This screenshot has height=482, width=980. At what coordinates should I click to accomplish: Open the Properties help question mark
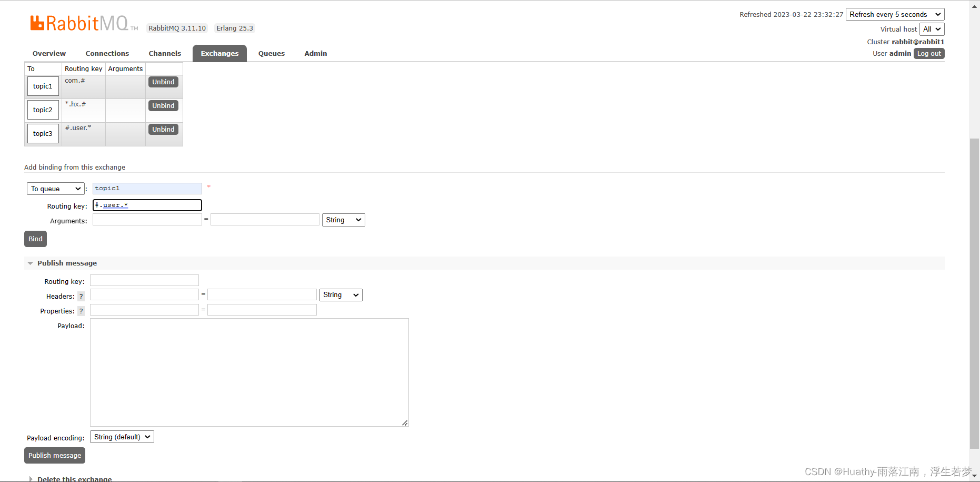(x=81, y=311)
